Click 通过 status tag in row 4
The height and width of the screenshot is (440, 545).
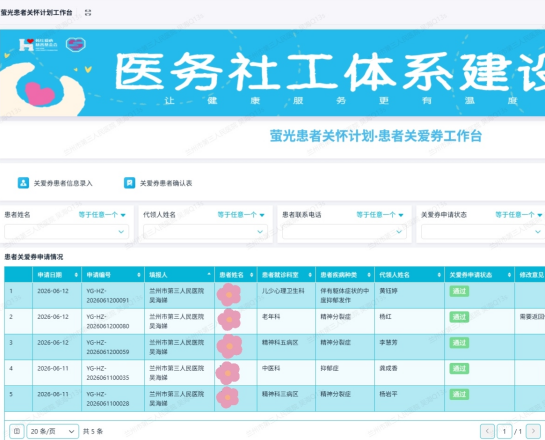click(459, 368)
